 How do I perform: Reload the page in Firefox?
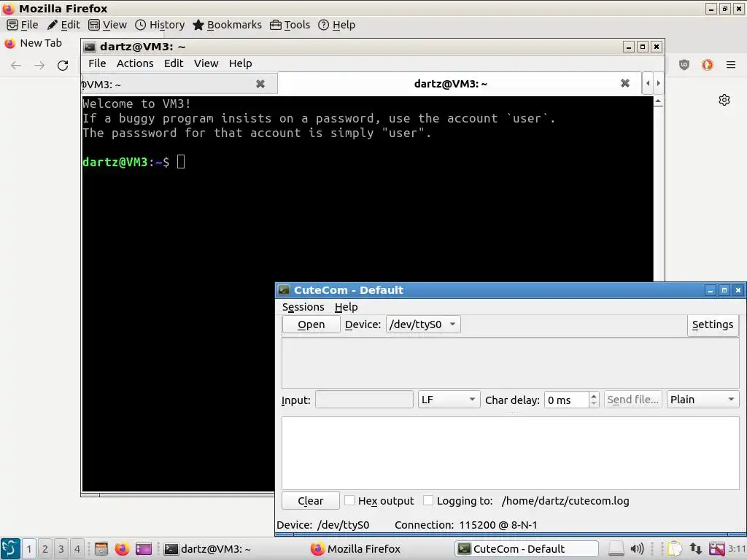coord(63,65)
